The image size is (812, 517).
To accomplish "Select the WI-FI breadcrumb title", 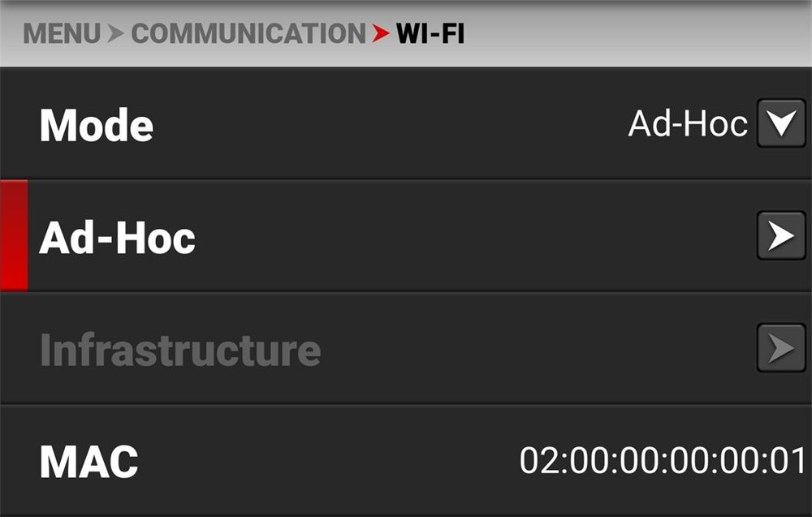I will pyautogui.click(x=430, y=33).
